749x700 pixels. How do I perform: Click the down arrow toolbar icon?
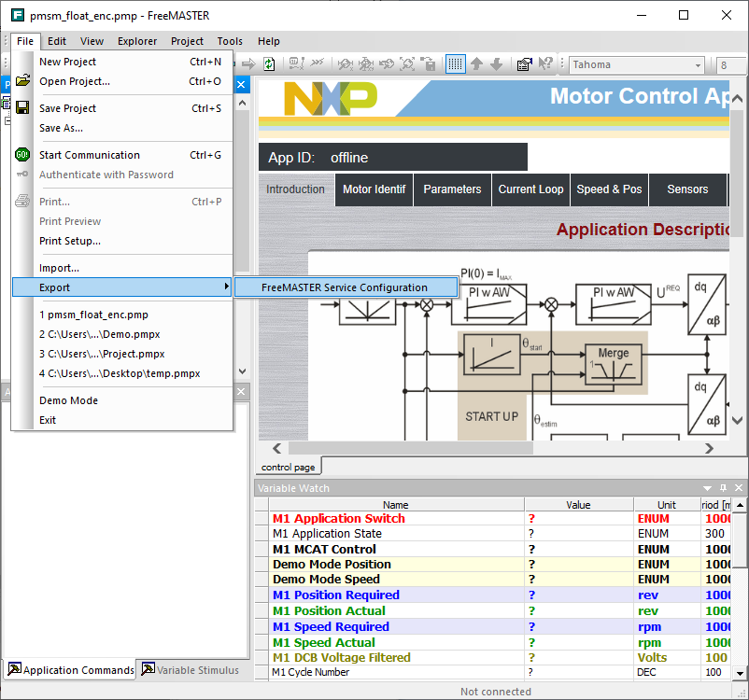497,64
